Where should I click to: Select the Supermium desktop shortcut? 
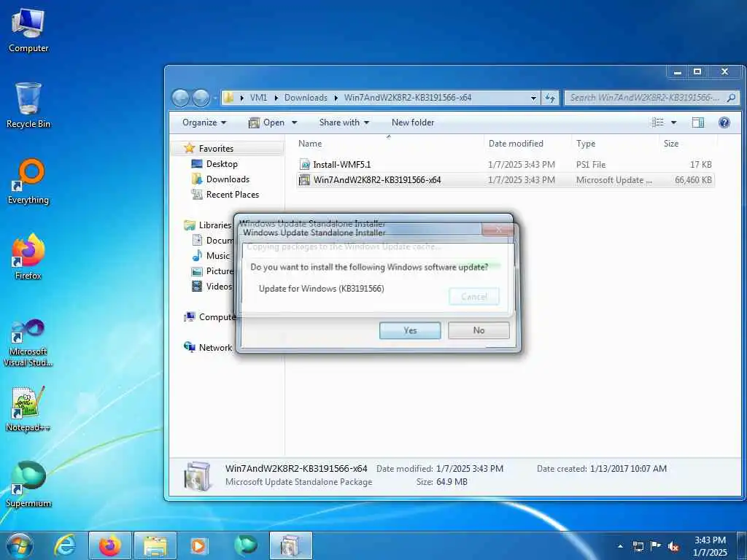[x=28, y=484]
